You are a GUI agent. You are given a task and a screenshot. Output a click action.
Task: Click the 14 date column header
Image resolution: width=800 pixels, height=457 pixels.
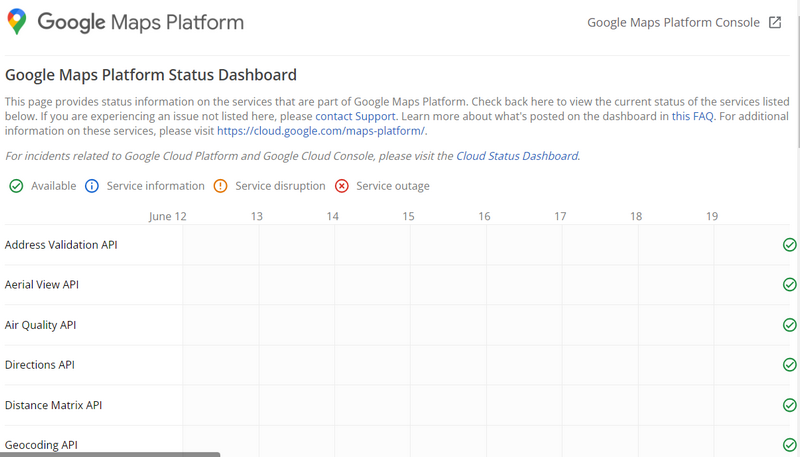click(x=333, y=216)
